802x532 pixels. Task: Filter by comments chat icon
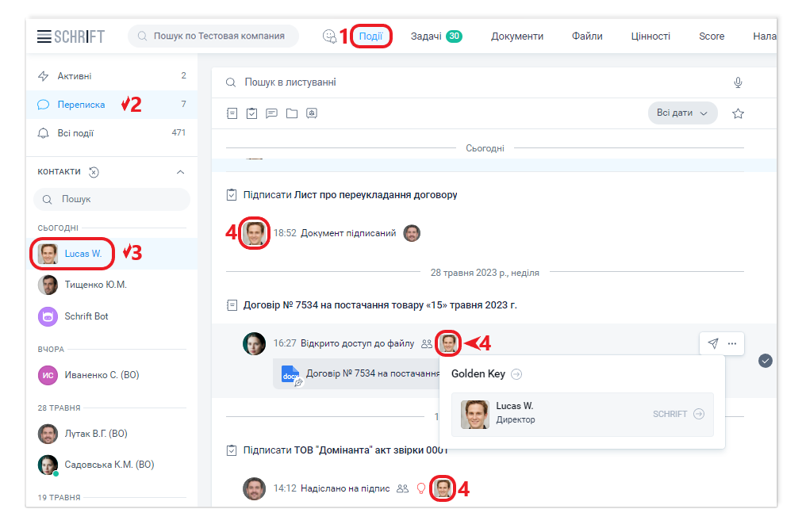[x=271, y=113]
